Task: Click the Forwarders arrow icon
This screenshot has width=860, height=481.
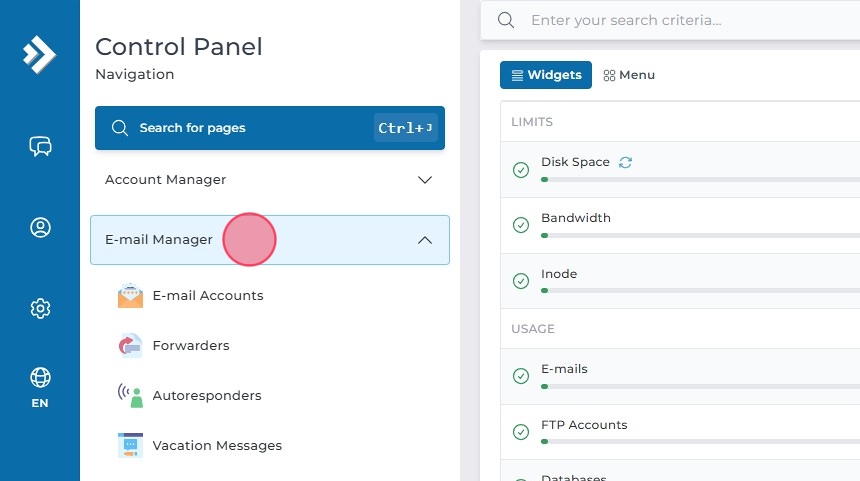Action: coord(130,346)
